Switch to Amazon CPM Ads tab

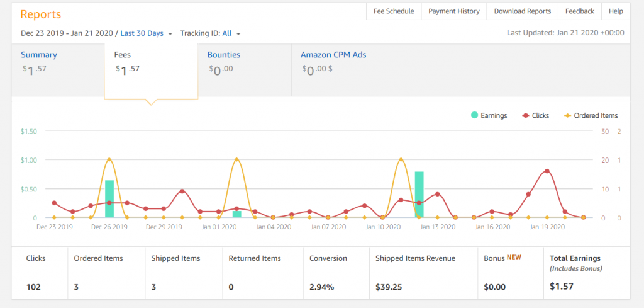pyautogui.click(x=333, y=55)
